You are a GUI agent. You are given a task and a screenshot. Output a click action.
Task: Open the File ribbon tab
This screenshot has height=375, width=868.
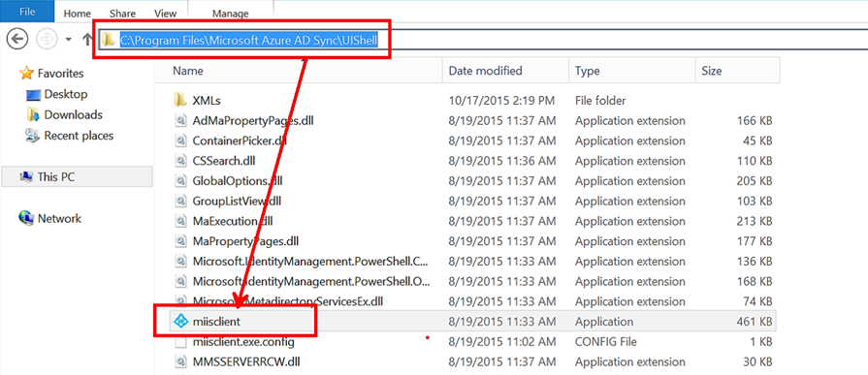28,11
